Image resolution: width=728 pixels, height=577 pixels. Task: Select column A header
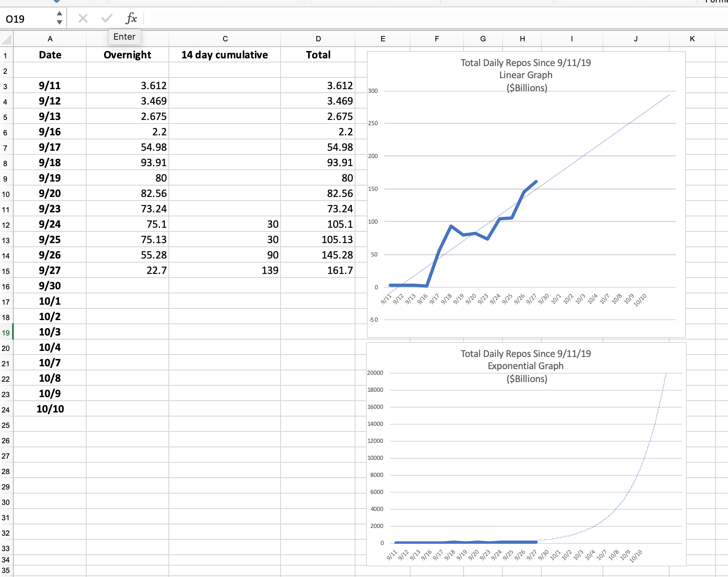(50, 39)
